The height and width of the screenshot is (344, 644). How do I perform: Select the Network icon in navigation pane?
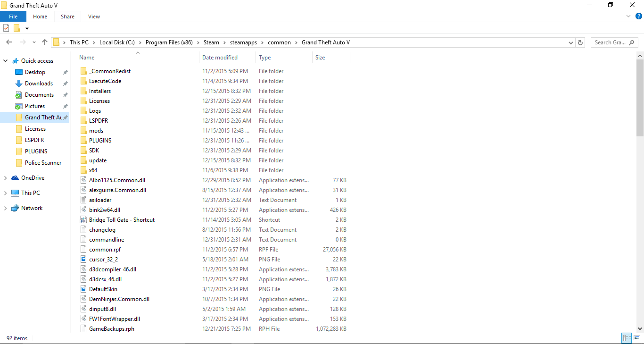coord(15,208)
